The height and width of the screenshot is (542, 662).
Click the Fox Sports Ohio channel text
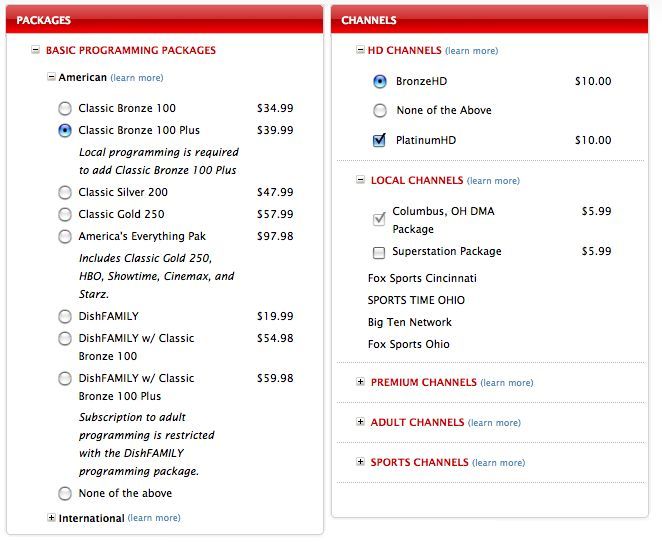[409, 344]
